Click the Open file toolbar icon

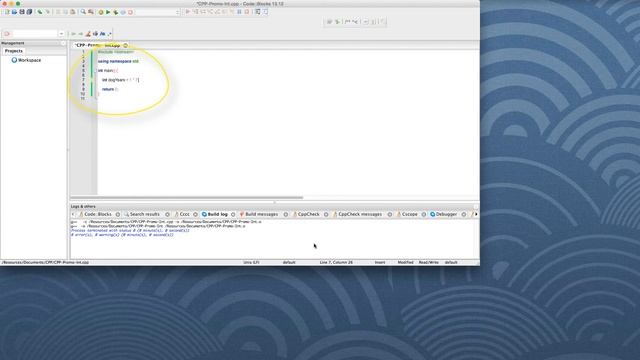pyautogui.click(x=14, y=12)
